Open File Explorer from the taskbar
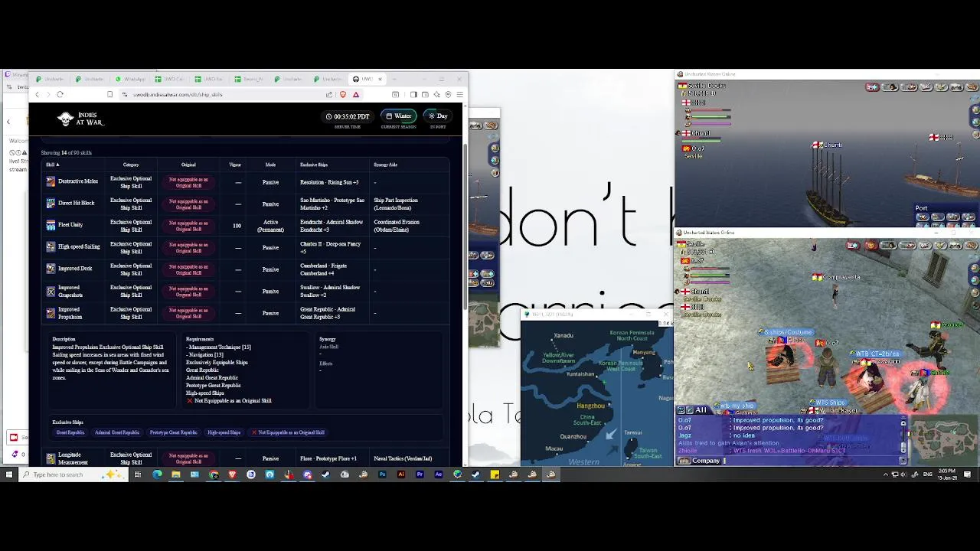The image size is (980, 551). [176, 474]
